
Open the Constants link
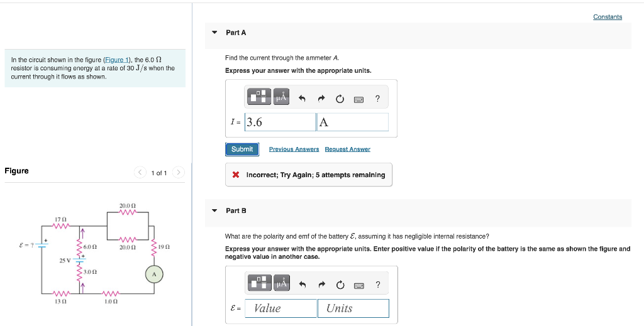pyautogui.click(x=607, y=17)
